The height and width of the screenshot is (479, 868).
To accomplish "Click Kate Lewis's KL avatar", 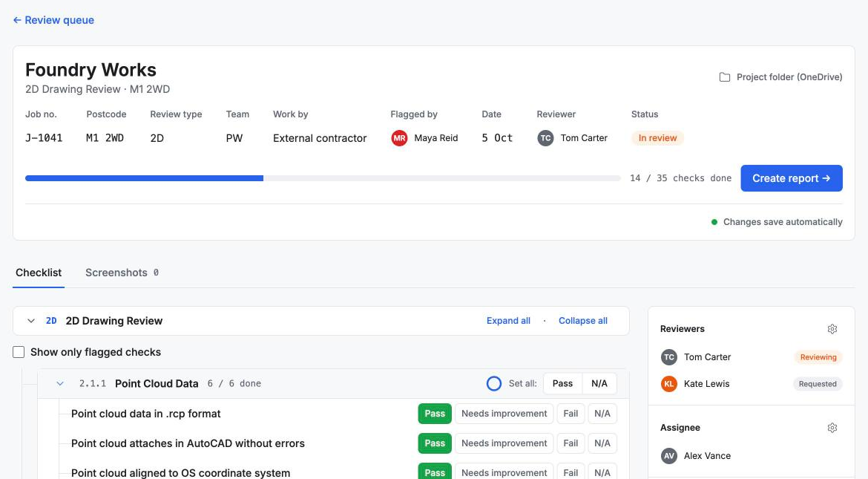I will [668, 384].
